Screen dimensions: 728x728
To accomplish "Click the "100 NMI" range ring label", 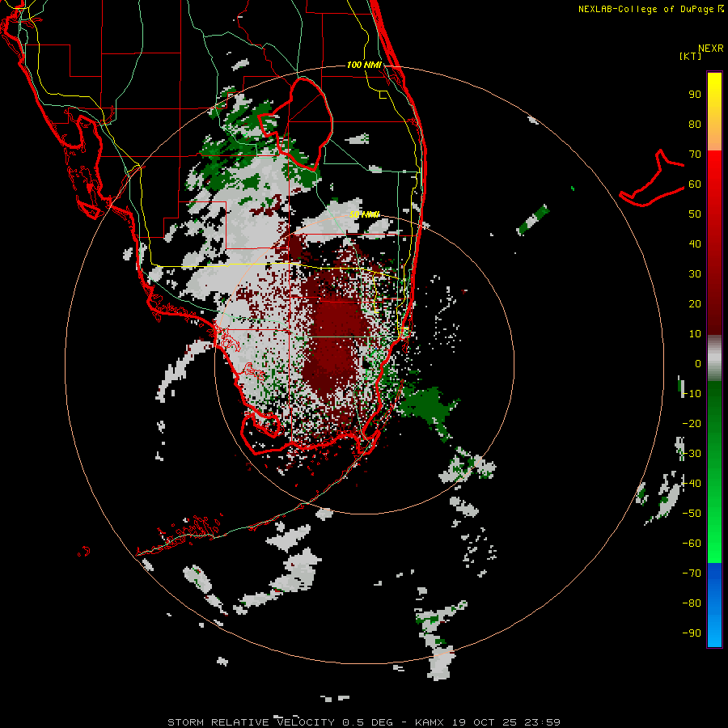I will pos(364,65).
